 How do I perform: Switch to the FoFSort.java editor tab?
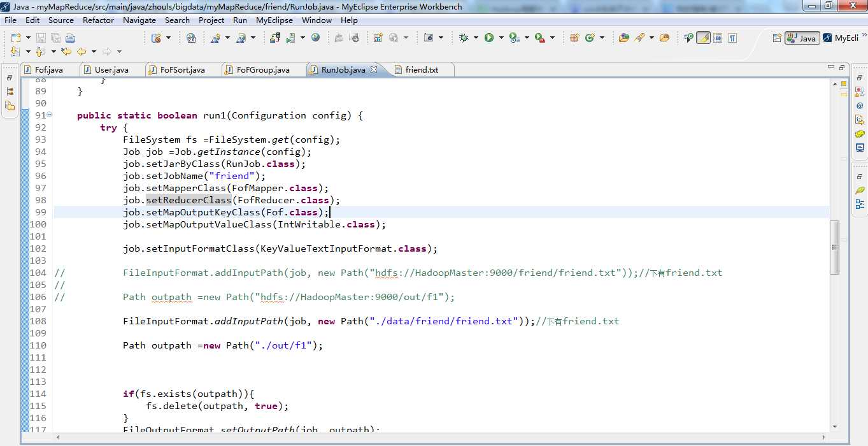pos(182,69)
